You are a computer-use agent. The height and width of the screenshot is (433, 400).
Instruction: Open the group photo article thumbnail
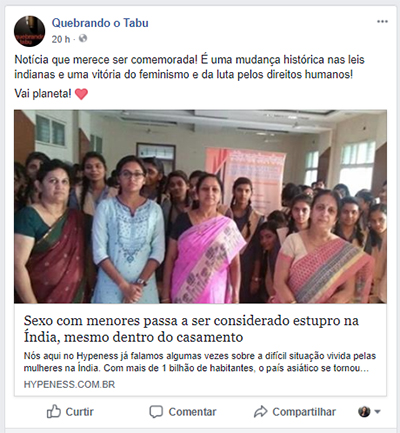pyautogui.click(x=200, y=206)
